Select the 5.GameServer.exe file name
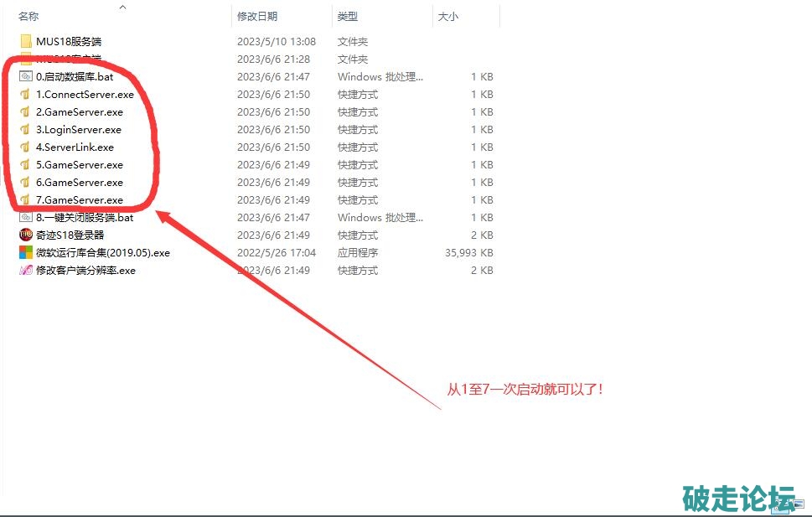 (x=79, y=164)
